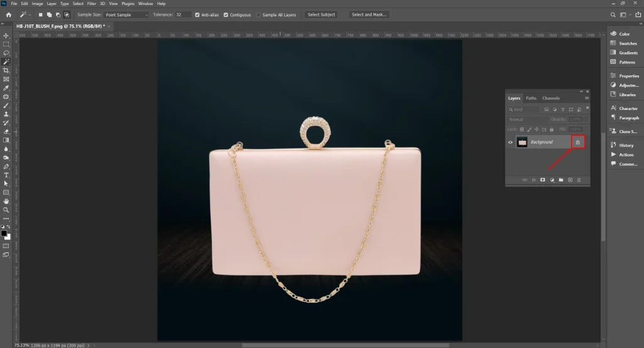
Task: Select the Magic Wand tool in toolbox
Action: pyautogui.click(x=6, y=62)
